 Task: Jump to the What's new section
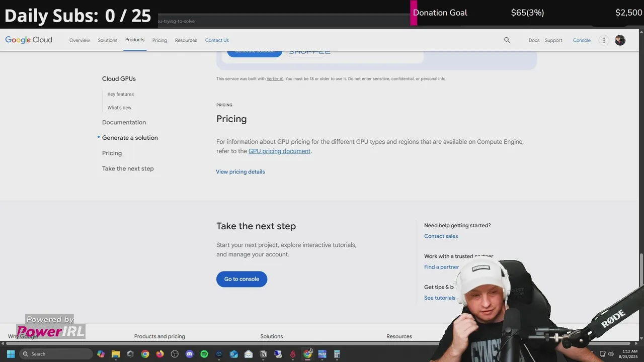click(x=119, y=108)
